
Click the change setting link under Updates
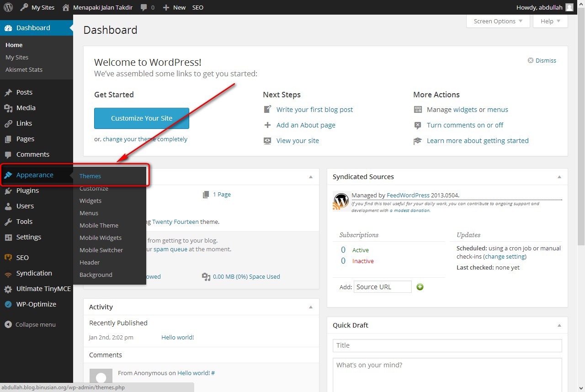click(x=505, y=256)
